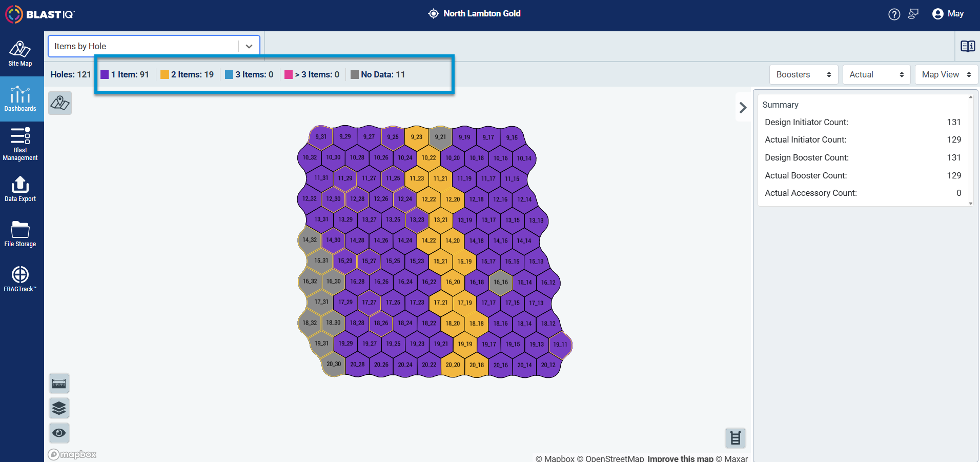Click the Actual Initiator Count row
Image resolution: width=980 pixels, height=462 pixels.
863,139
